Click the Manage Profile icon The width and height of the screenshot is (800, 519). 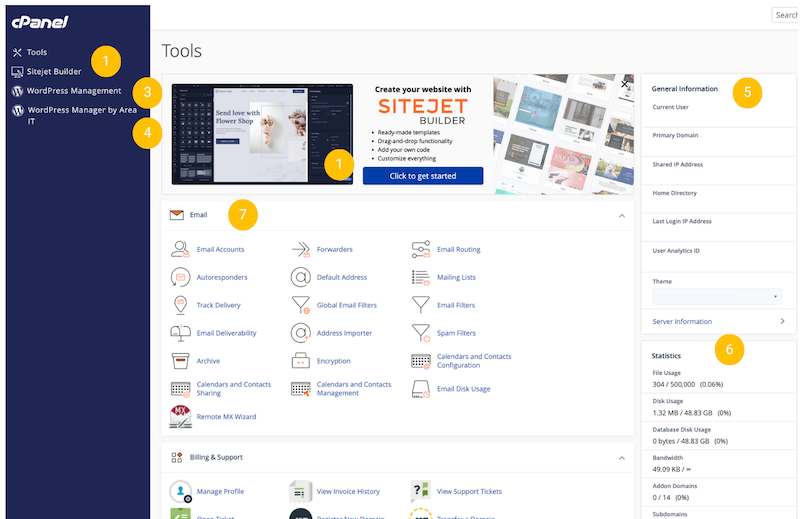(x=180, y=491)
